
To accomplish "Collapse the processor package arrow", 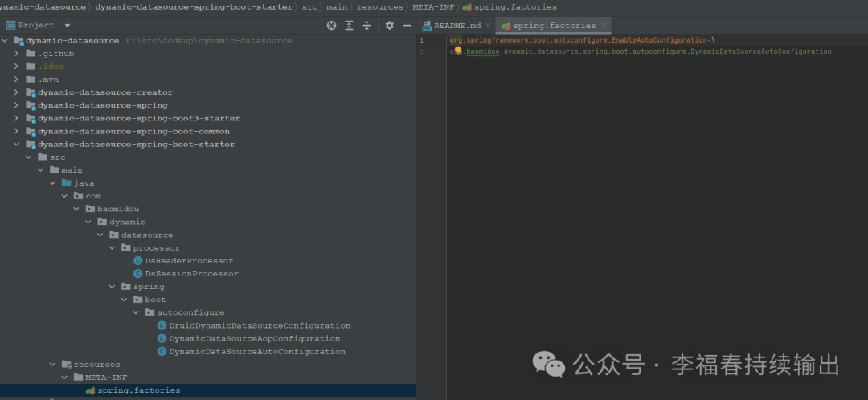I will tap(113, 248).
